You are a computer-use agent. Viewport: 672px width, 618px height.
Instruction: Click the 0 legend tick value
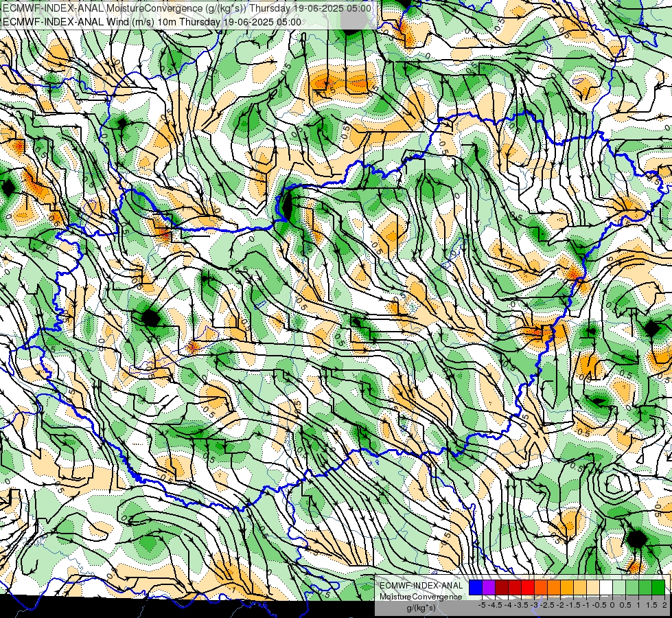point(612,605)
